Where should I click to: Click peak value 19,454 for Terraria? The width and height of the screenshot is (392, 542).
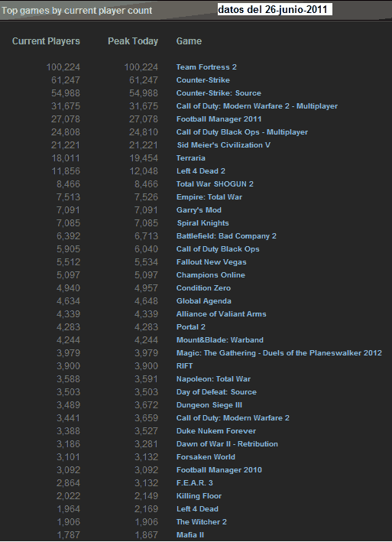pos(144,158)
